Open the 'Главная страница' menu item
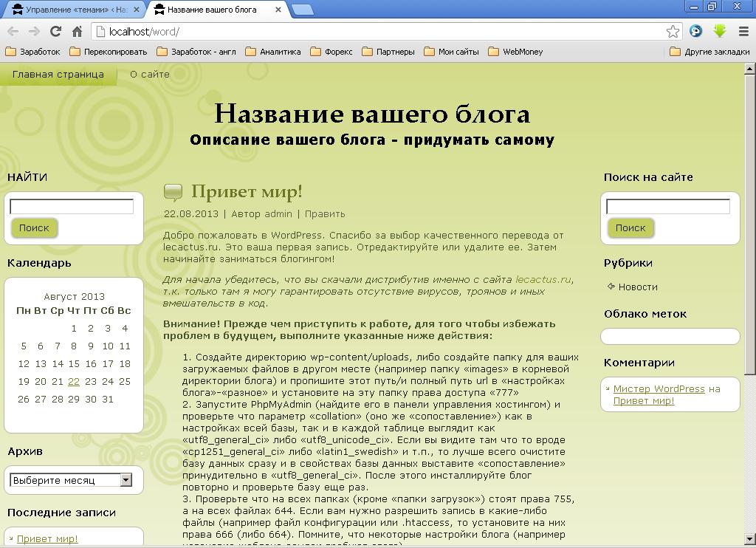756x548 pixels. point(58,75)
